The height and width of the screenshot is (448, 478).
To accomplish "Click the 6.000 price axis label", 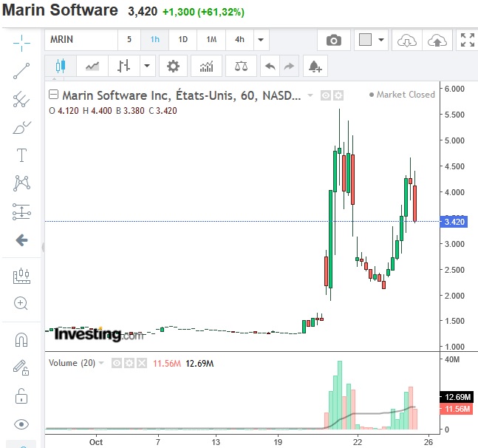I will (x=454, y=89).
